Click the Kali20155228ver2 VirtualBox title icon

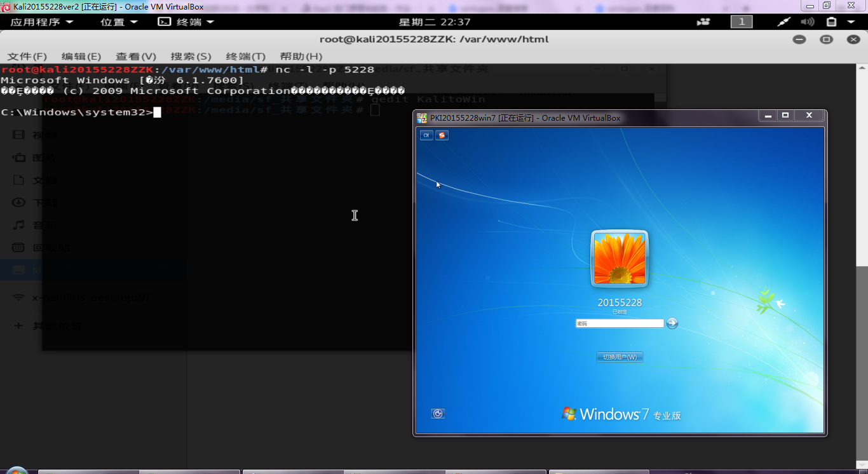(x=6, y=6)
